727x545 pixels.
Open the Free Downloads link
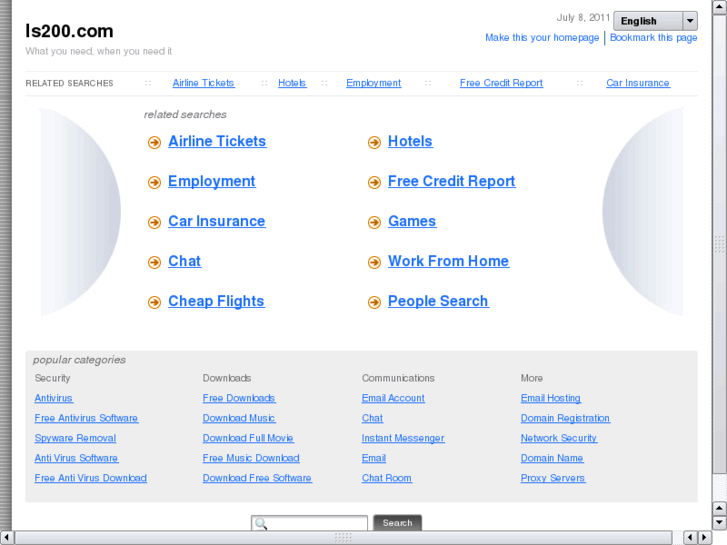[x=239, y=398]
